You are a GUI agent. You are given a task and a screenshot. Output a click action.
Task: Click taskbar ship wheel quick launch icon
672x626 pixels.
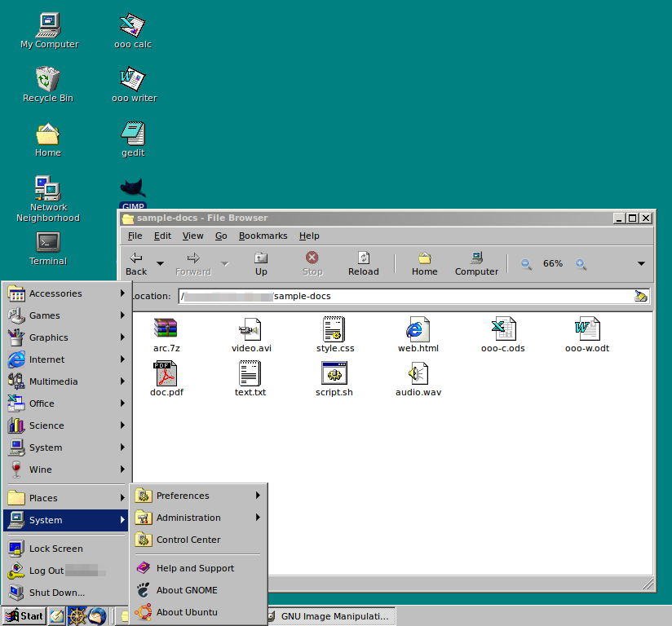[x=77, y=616]
